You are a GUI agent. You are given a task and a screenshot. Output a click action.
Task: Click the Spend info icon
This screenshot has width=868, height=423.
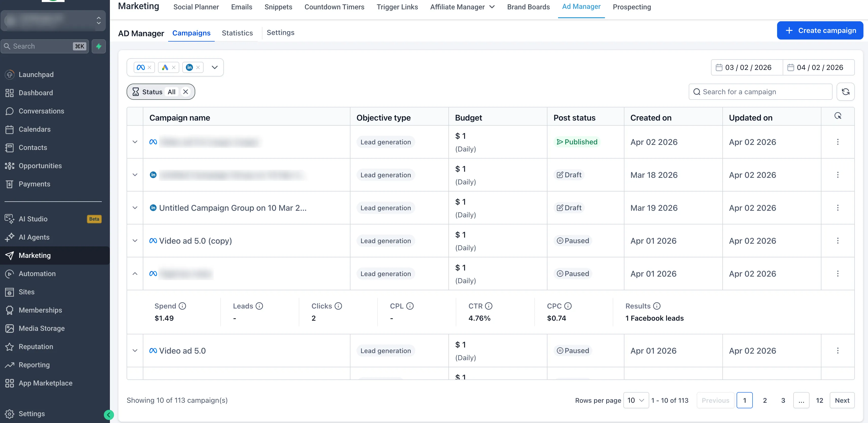182,306
